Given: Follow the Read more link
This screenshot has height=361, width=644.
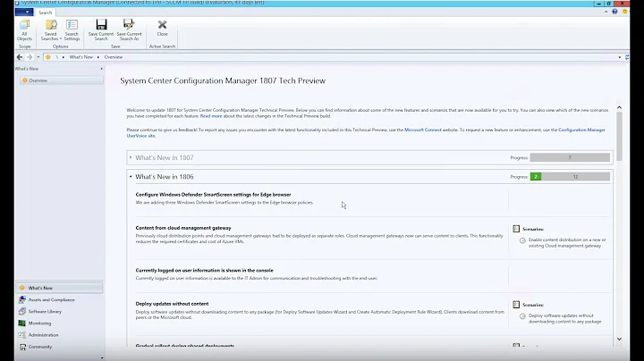Looking at the screenshot, I should coord(211,116).
